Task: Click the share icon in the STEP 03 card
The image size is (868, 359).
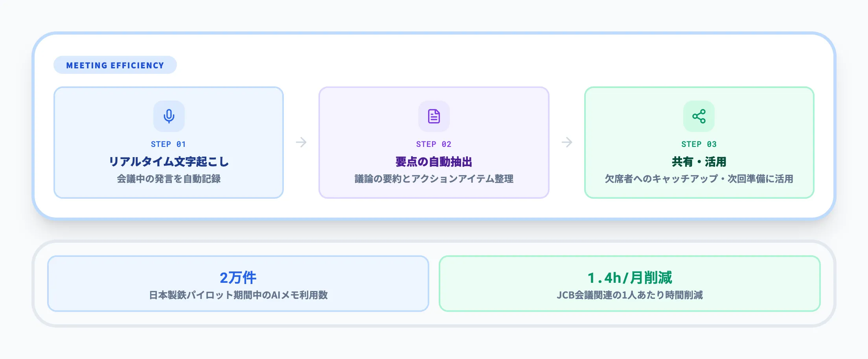Action: [x=698, y=116]
